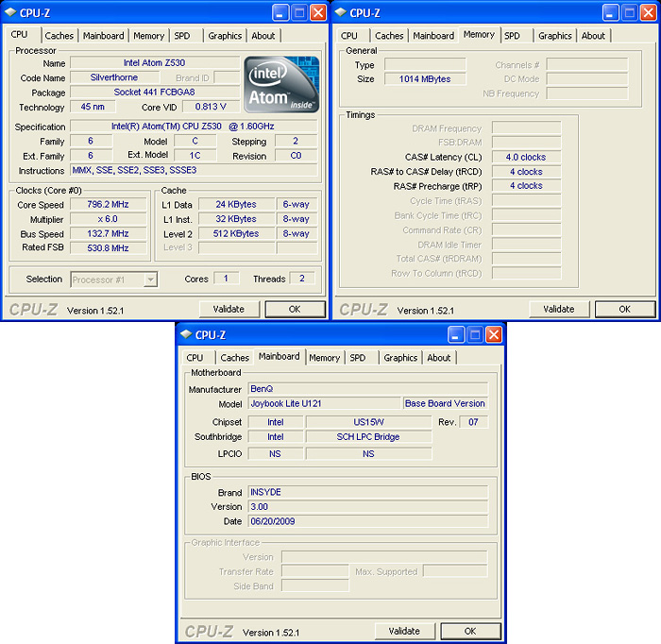
Task: Click the Core VID value 0.813 V
Action: [x=211, y=107]
